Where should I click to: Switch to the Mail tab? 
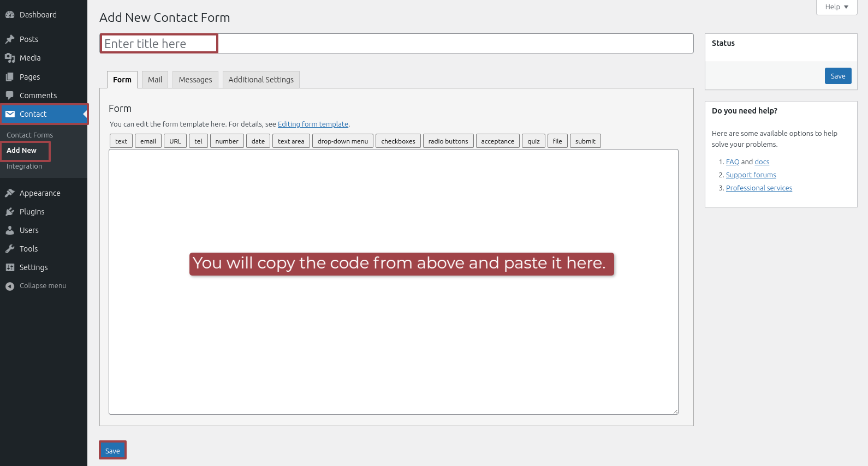155,80
